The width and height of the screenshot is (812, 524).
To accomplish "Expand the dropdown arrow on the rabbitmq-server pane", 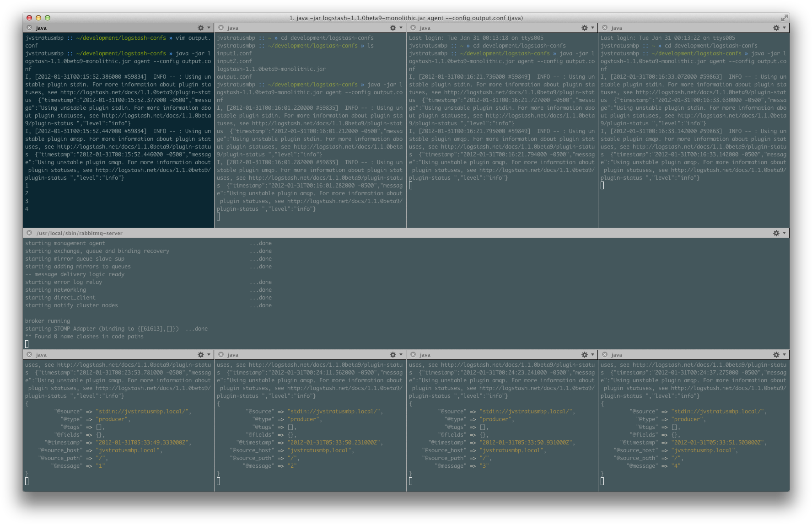I will click(783, 233).
